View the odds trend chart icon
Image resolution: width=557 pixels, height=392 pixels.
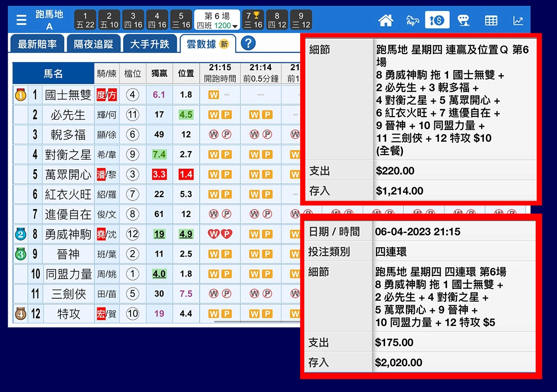tap(517, 20)
